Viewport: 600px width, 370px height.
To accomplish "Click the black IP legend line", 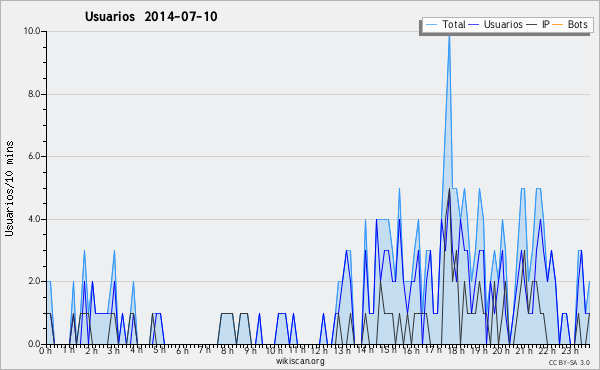I will click(x=531, y=25).
